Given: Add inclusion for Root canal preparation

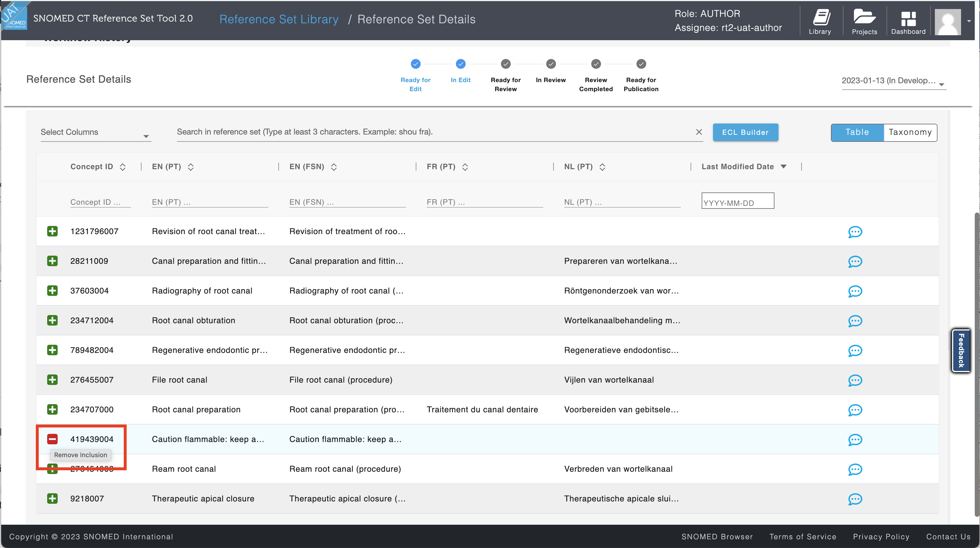Looking at the screenshot, I should (52, 409).
